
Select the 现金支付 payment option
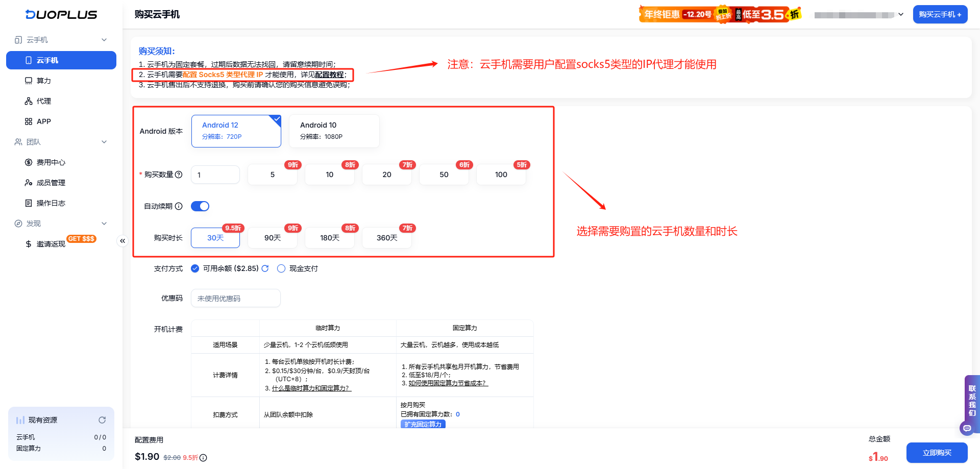(x=281, y=268)
